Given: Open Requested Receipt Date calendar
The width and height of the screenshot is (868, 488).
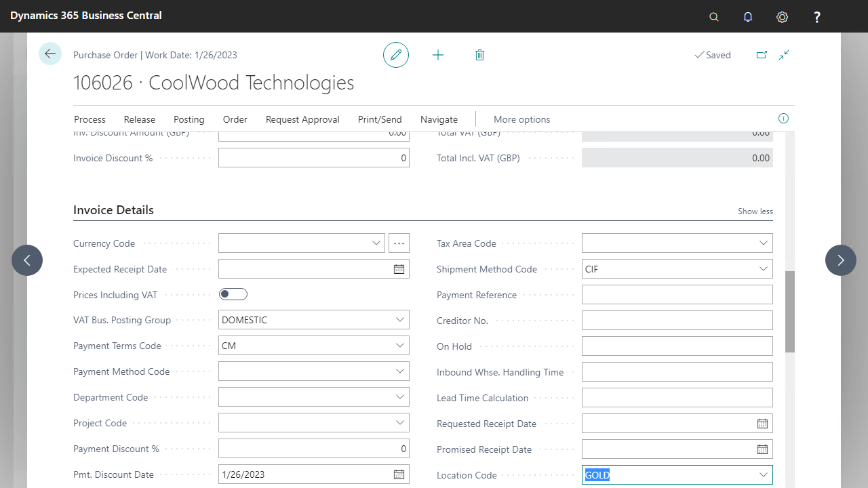Looking at the screenshot, I should click(x=762, y=424).
